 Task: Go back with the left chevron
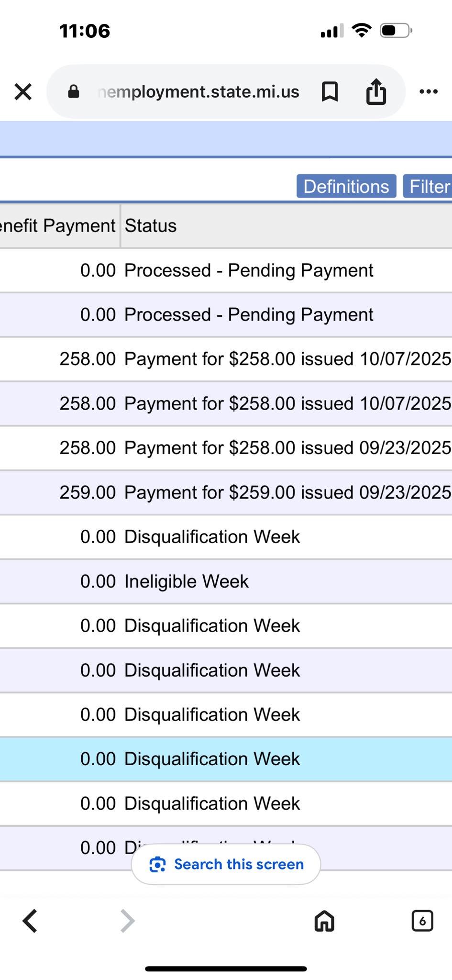click(x=30, y=921)
